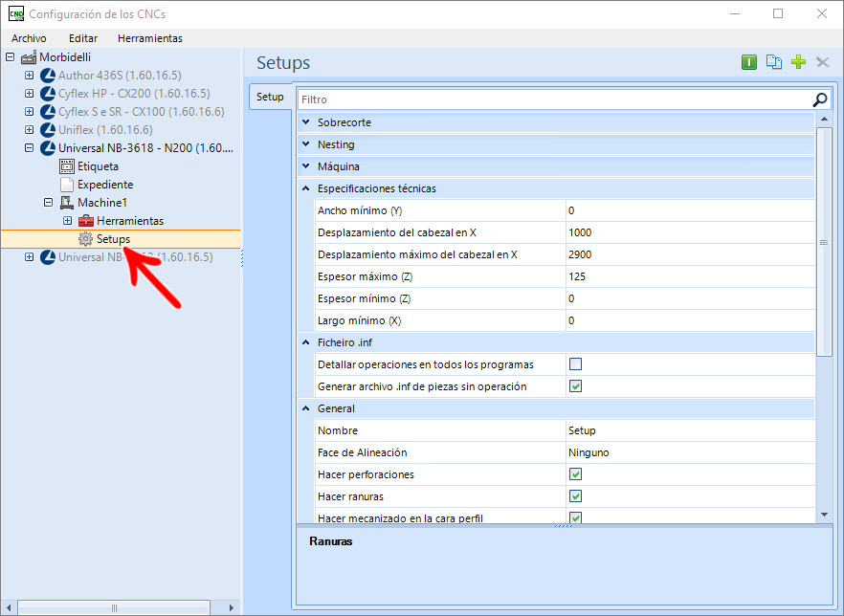The width and height of the screenshot is (844, 616).
Task: Click the red Herramientas toolbox icon
Action: coord(86,221)
